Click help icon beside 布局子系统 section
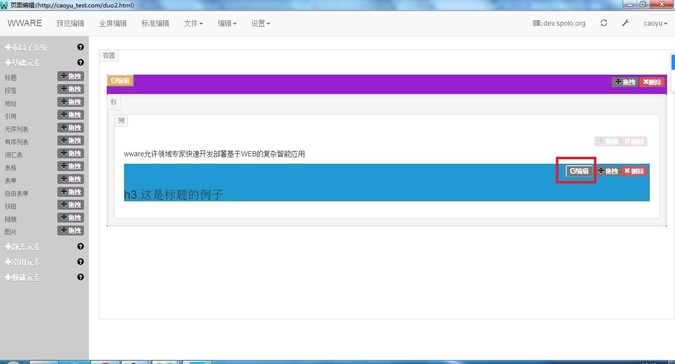The width and height of the screenshot is (675, 364). pos(81,47)
